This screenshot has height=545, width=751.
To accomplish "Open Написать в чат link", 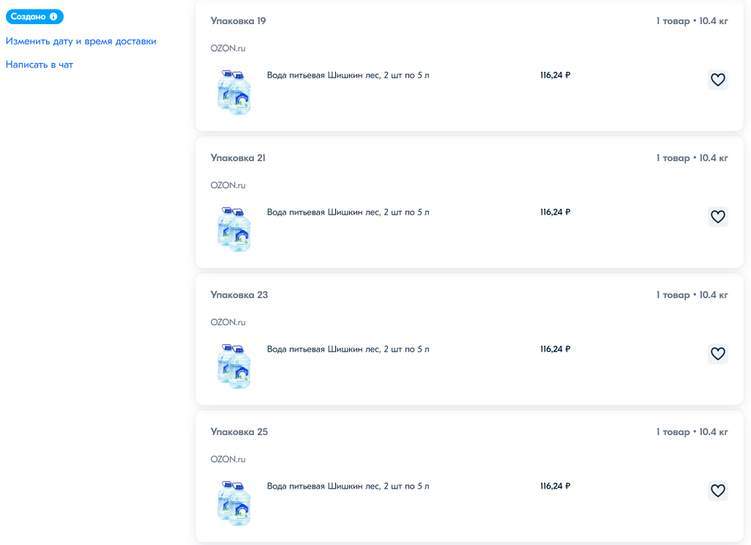I will (x=39, y=65).
